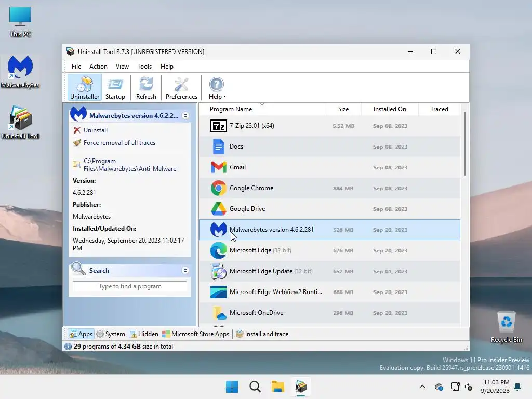Click the version value 4.6.2.281 in details

84,193
